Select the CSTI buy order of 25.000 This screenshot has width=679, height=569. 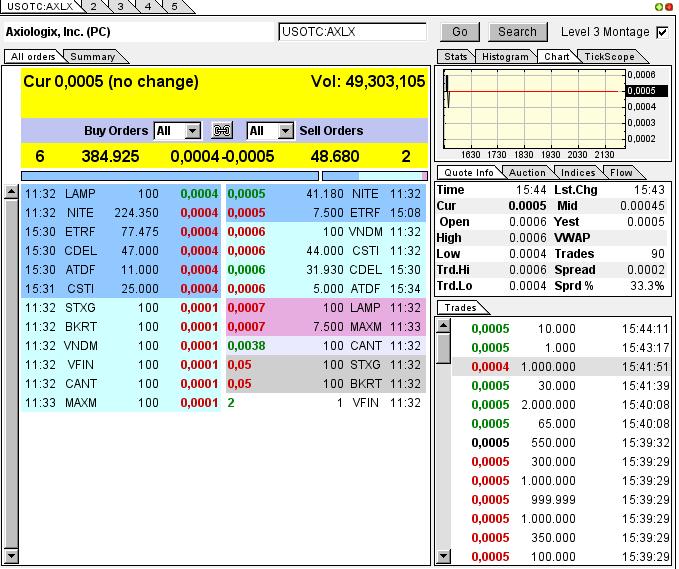tap(121, 289)
